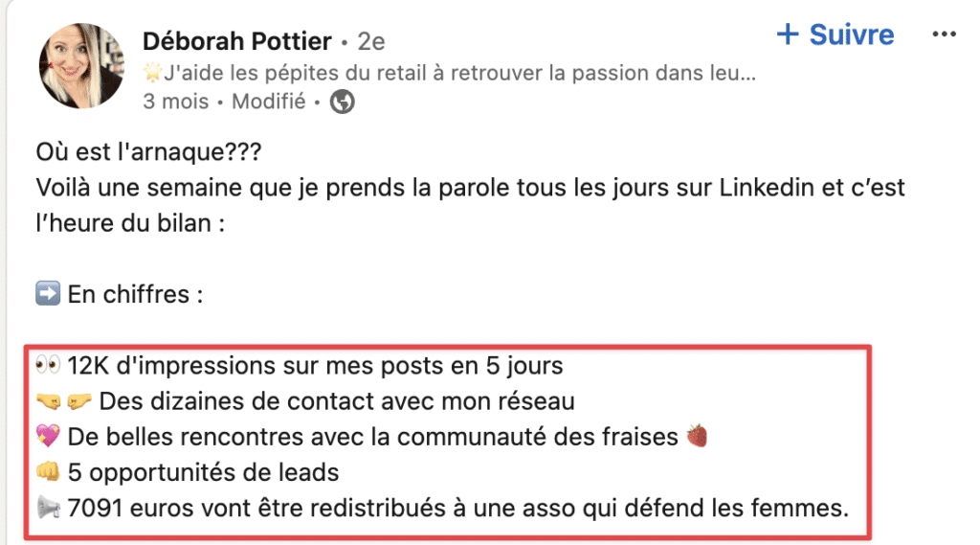Click the star emoji in the profile headline

click(x=152, y=73)
